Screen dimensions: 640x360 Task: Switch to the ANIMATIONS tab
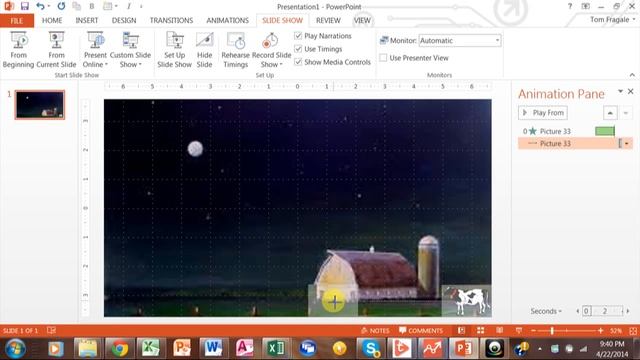coord(227,20)
